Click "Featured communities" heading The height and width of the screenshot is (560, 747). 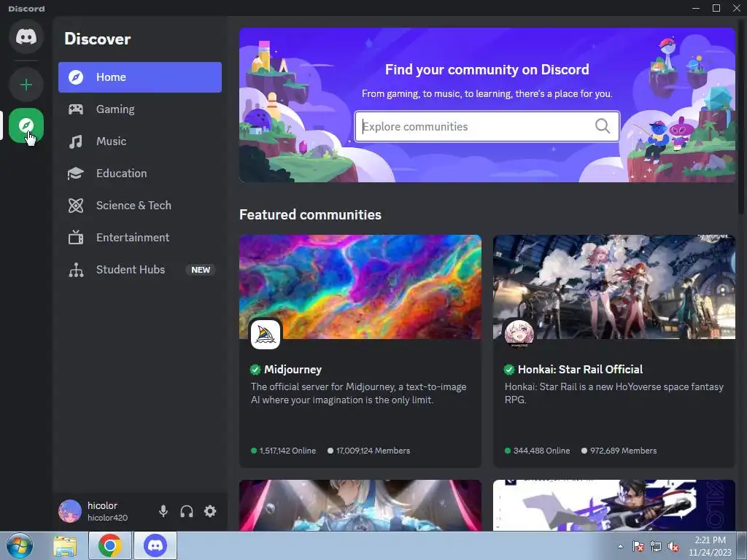click(x=310, y=215)
